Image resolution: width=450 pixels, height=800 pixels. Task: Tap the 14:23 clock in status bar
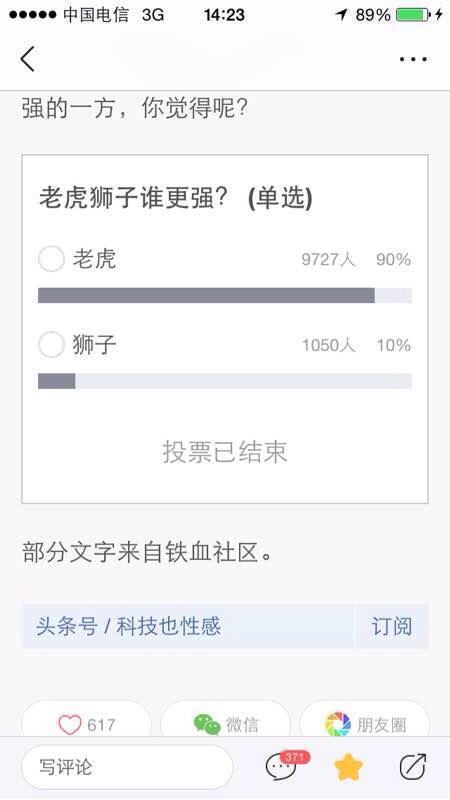224,15
